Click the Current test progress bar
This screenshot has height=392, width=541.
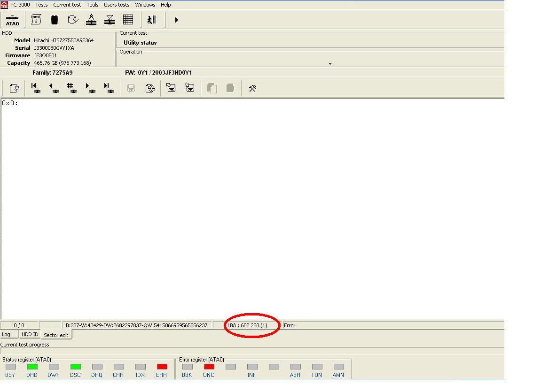click(x=252, y=351)
